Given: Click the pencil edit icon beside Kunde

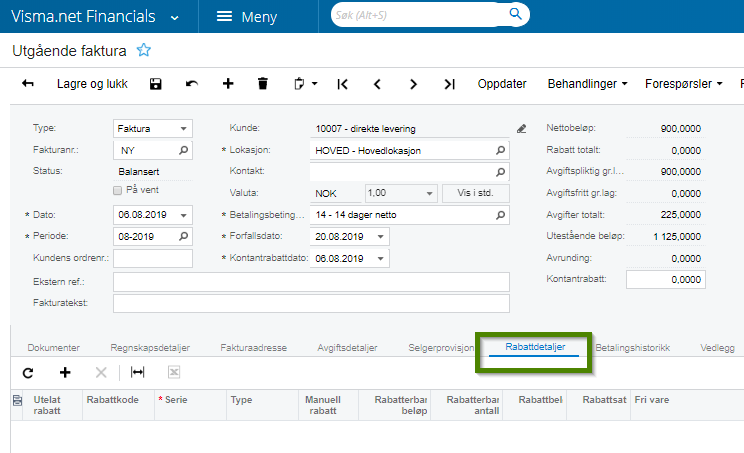Looking at the screenshot, I should pos(521,129).
